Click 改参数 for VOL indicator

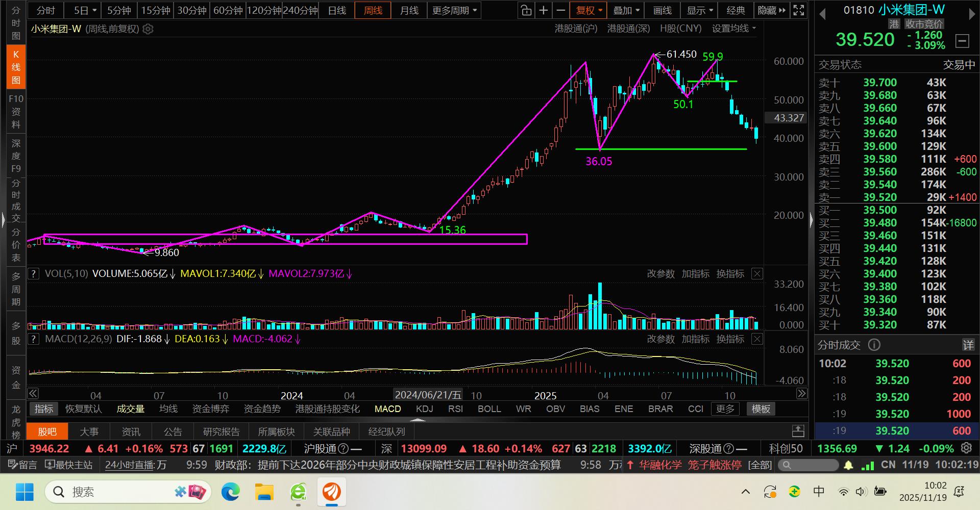661,274
